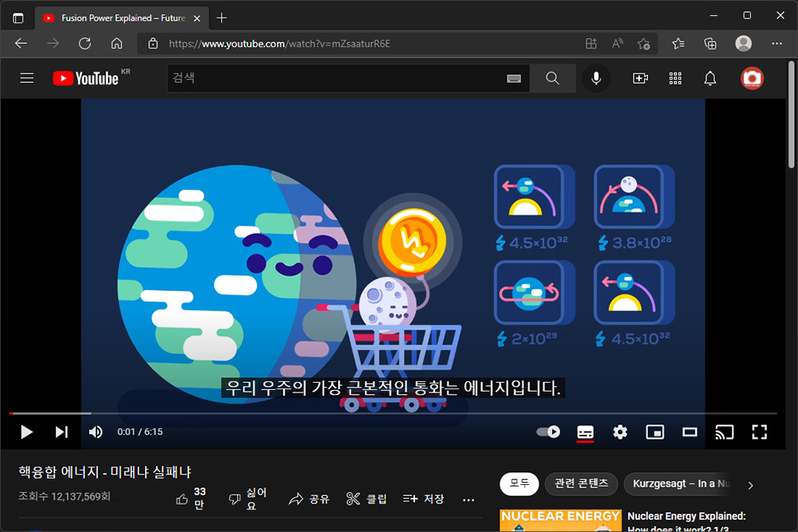
Task: Click the page vertical scrollbar
Action: [x=791, y=114]
